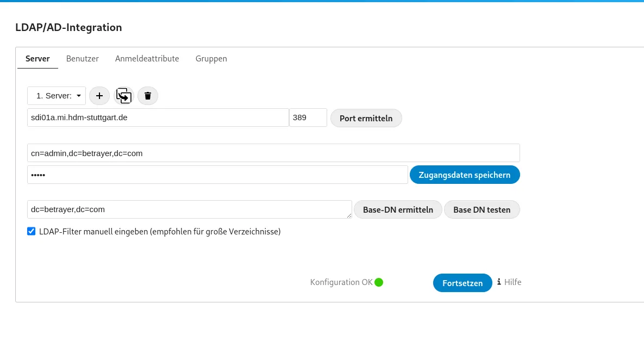644x359 pixels.
Task: Select the Gruppen tab
Action: [x=211, y=59]
